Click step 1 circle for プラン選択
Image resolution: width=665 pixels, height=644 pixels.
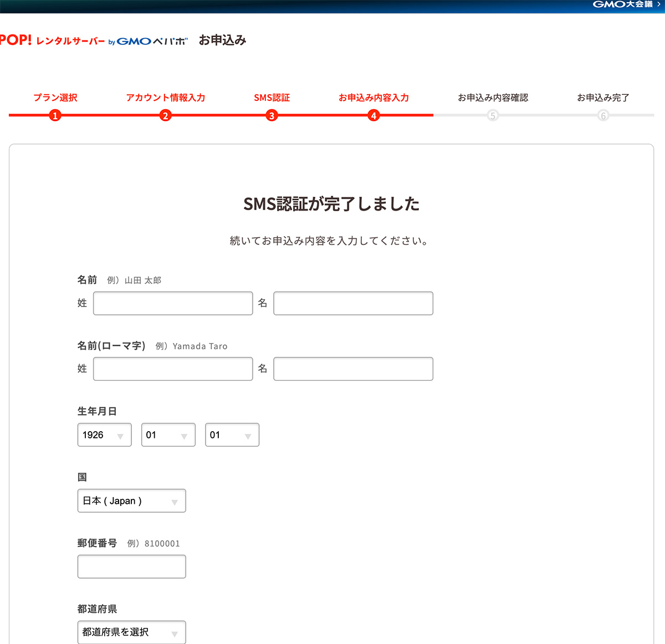[55, 116]
